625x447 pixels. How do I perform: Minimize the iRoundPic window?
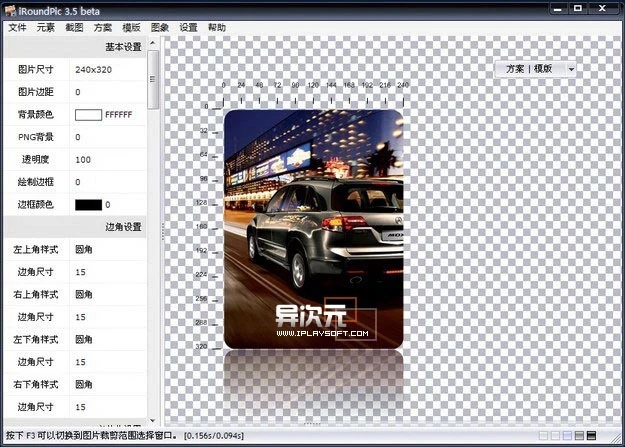(x=558, y=8)
